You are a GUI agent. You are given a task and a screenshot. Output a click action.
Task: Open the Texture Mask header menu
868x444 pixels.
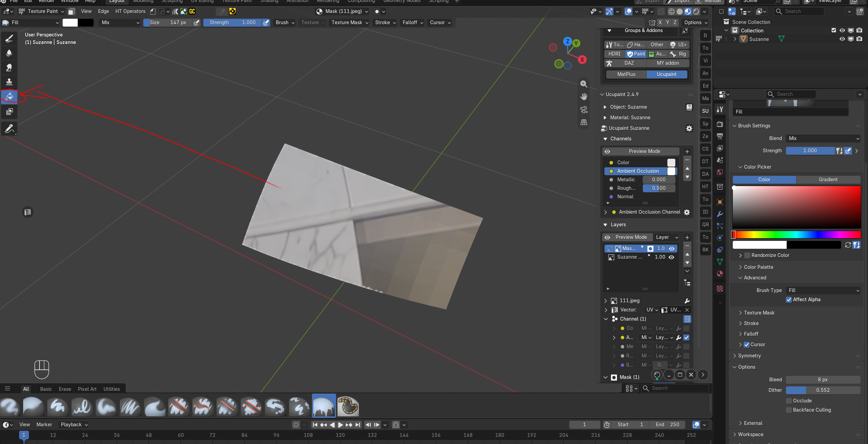[x=350, y=22]
